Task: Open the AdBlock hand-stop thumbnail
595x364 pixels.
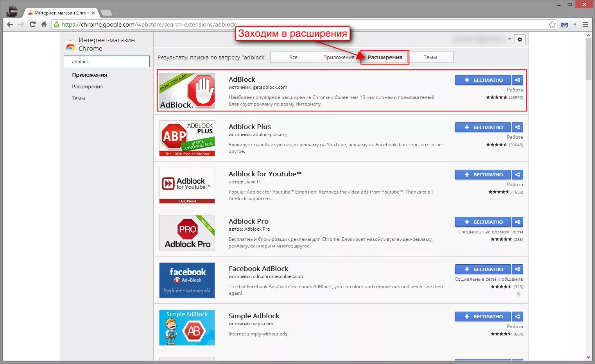Action: pos(187,91)
